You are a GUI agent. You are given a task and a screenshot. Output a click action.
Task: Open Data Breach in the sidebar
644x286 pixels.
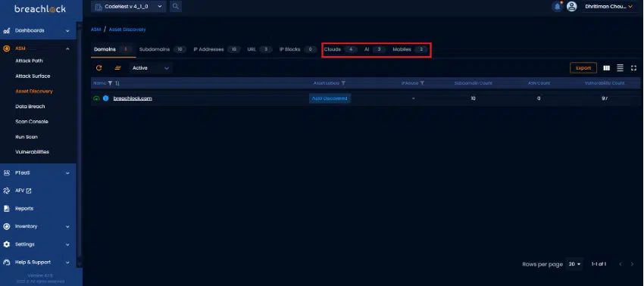30,106
